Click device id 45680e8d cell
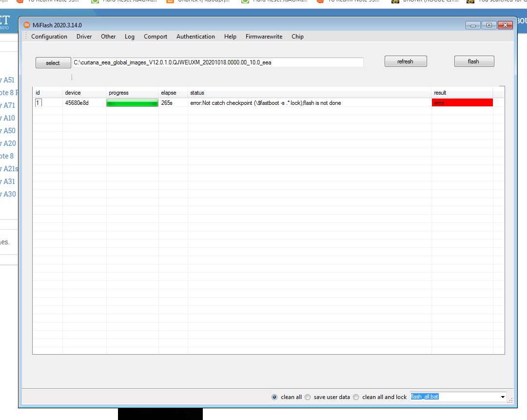This screenshot has height=420, width=527. pos(77,102)
